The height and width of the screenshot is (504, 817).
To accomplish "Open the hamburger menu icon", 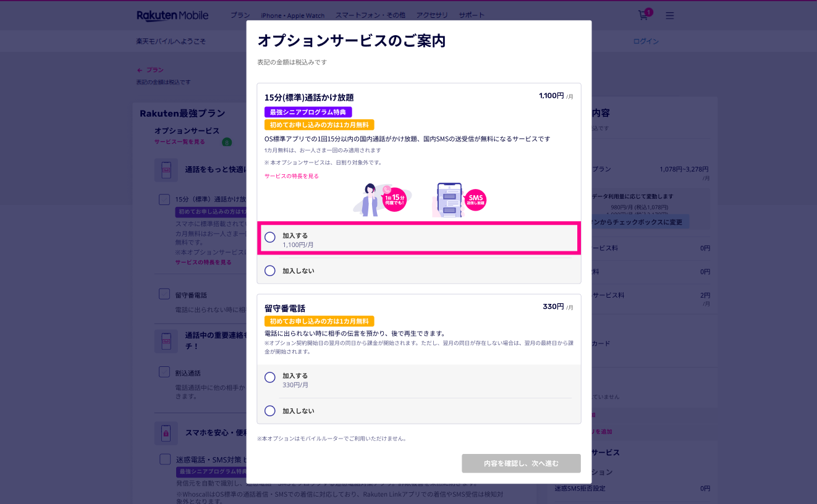I will coord(670,15).
